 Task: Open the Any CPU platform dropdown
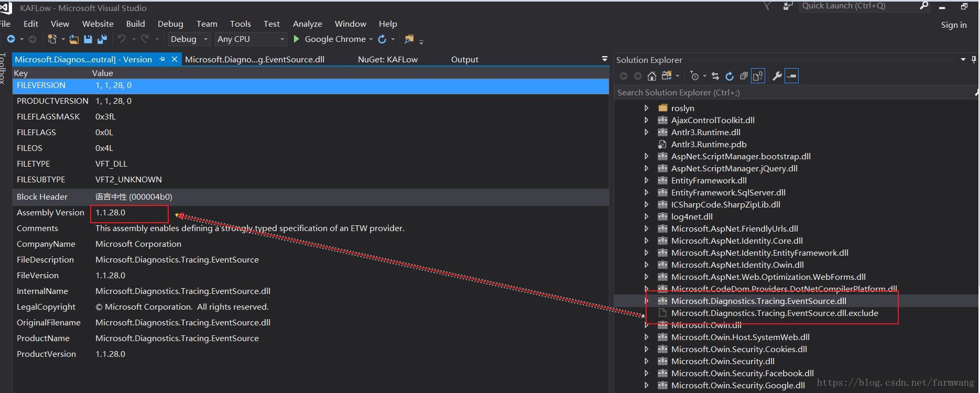251,39
